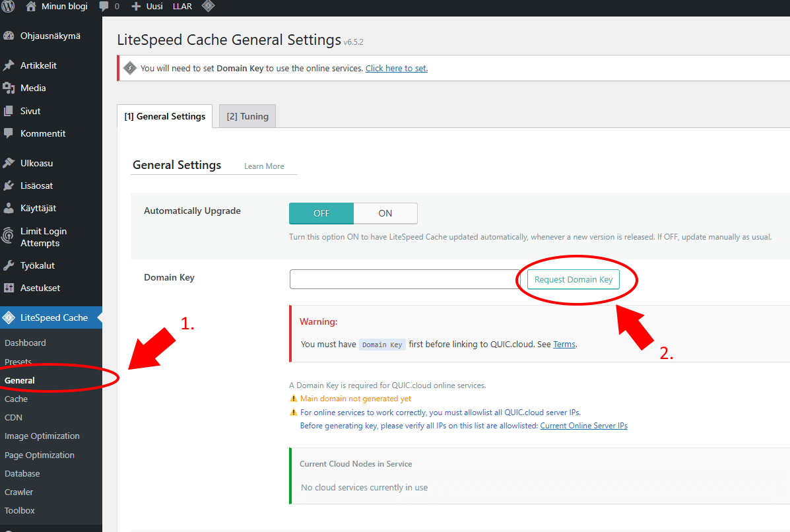This screenshot has height=532, width=790.
Task: Open the Cache submenu item
Action: coord(16,399)
